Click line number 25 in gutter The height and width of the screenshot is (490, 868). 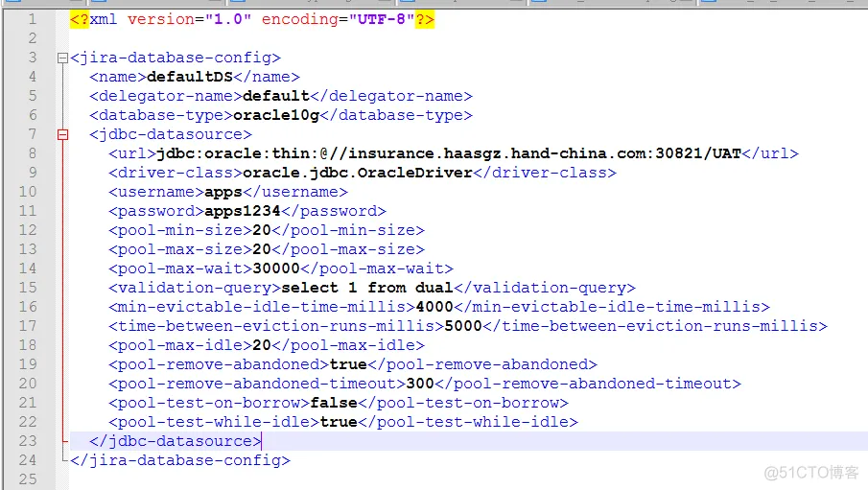click(x=28, y=478)
